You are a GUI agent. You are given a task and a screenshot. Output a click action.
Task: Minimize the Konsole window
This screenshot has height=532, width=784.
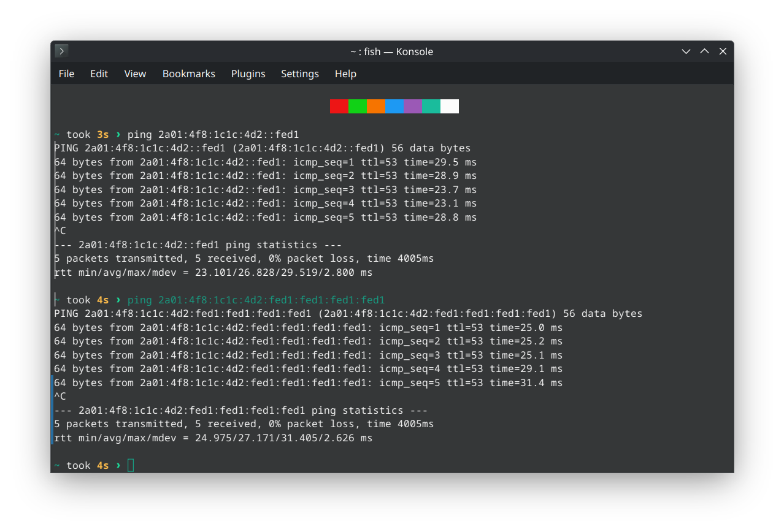click(686, 51)
